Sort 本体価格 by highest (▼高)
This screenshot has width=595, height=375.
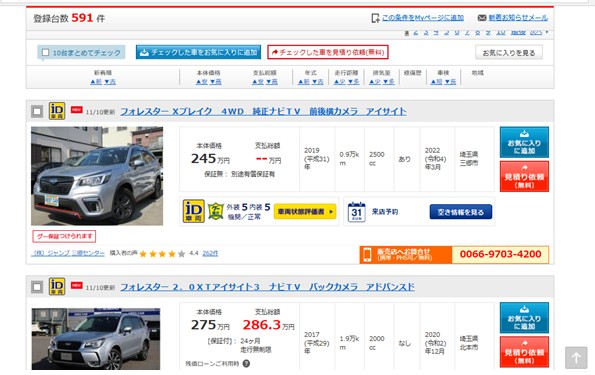216,82
